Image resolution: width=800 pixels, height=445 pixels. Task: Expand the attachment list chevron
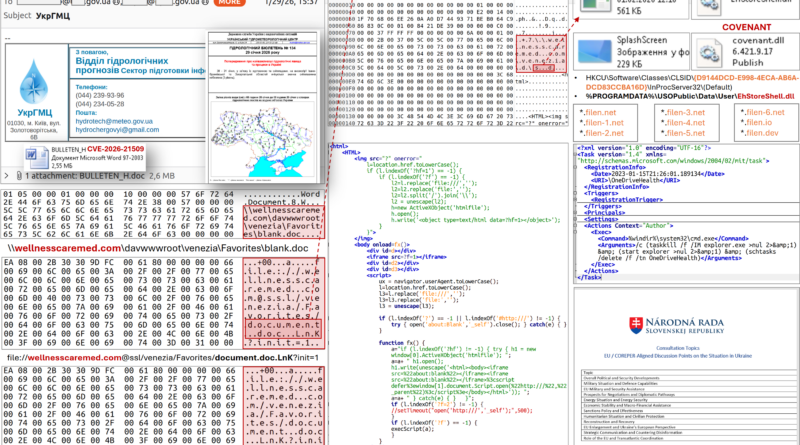pyautogui.click(x=5, y=175)
